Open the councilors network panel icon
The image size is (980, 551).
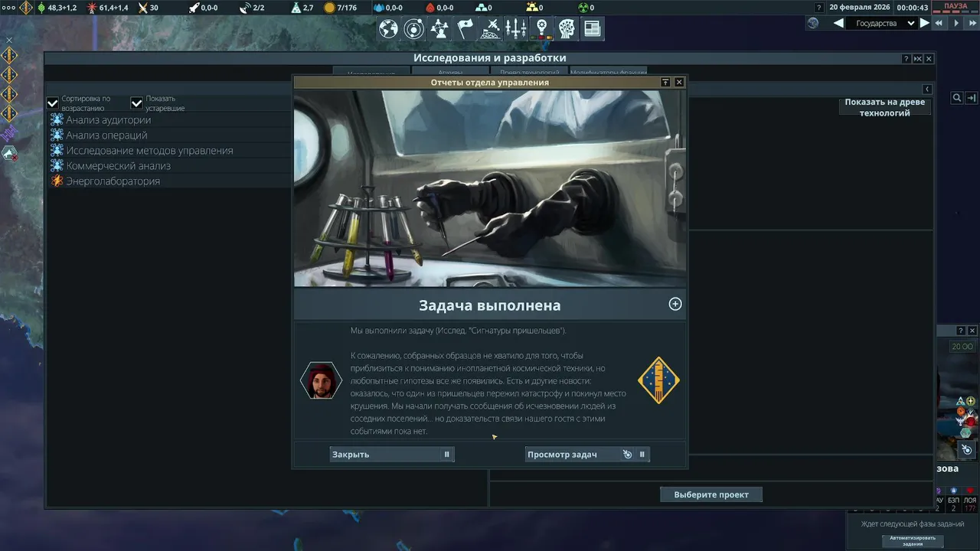pyautogui.click(x=439, y=29)
